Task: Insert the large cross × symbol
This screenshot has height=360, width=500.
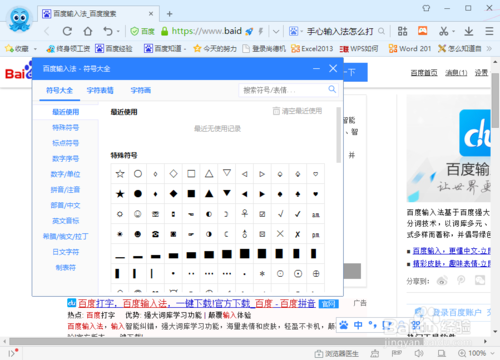Action: [280, 234]
